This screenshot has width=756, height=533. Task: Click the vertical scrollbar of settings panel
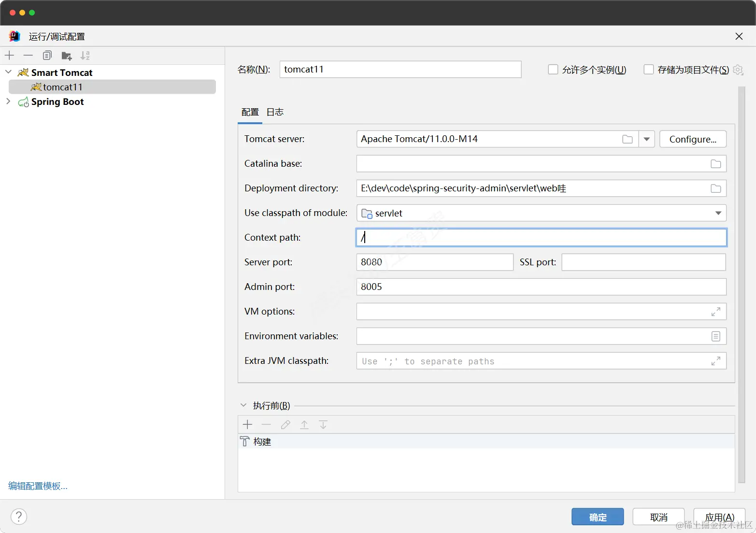pyautogui.click(x=742, y=285)
